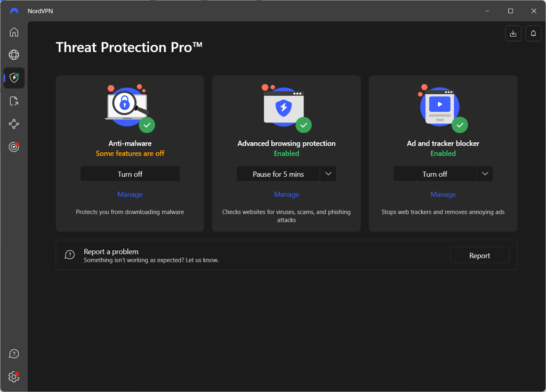The height and width of the screenshot is (392, 546).
Task: Open the Home icon in sidebar
Action: (x=14, y=32)
